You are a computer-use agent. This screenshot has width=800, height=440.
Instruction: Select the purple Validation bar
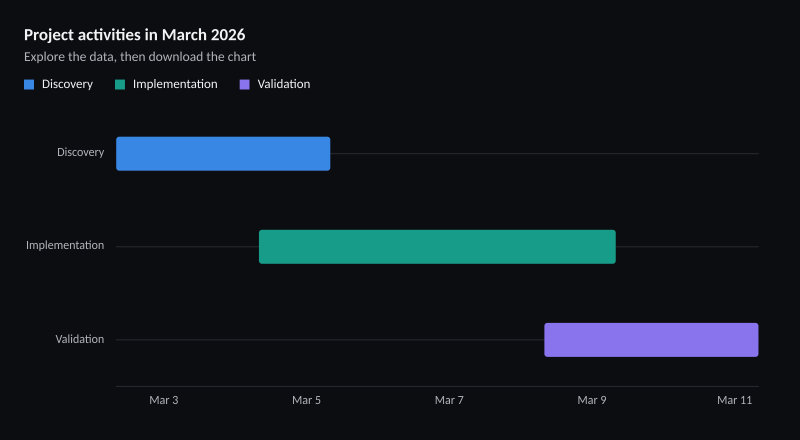[x=652, y=340]
